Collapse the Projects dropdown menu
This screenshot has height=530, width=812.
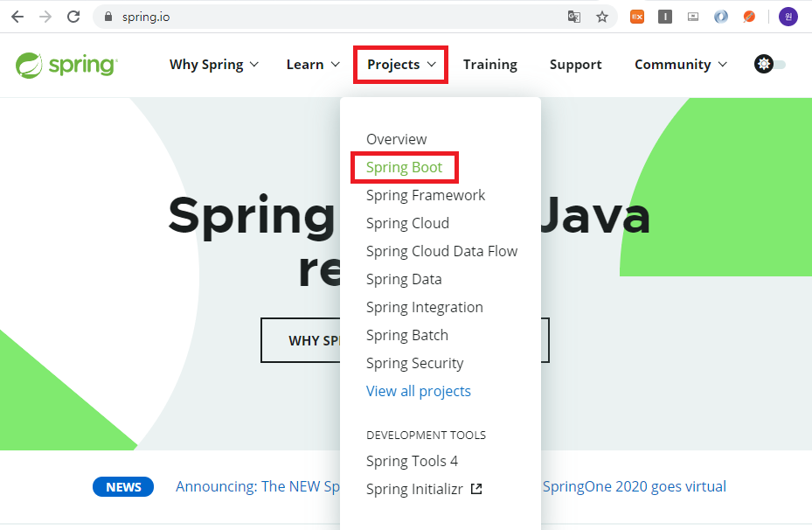pos(401,64)
